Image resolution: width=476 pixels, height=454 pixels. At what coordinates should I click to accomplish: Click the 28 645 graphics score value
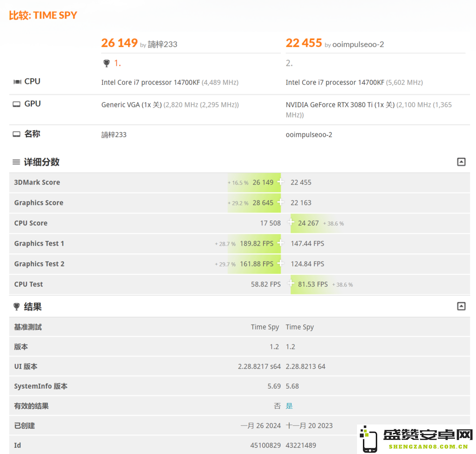pos(263,202)
